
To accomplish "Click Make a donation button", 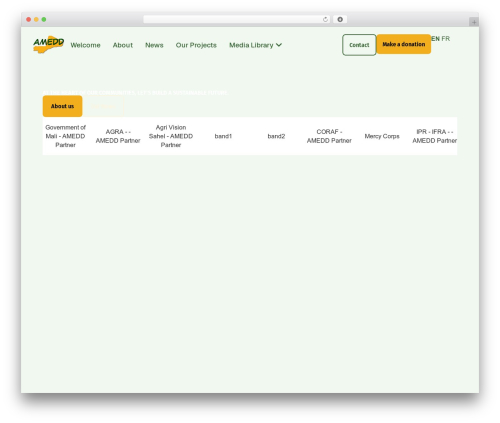I will pos(404,44).
